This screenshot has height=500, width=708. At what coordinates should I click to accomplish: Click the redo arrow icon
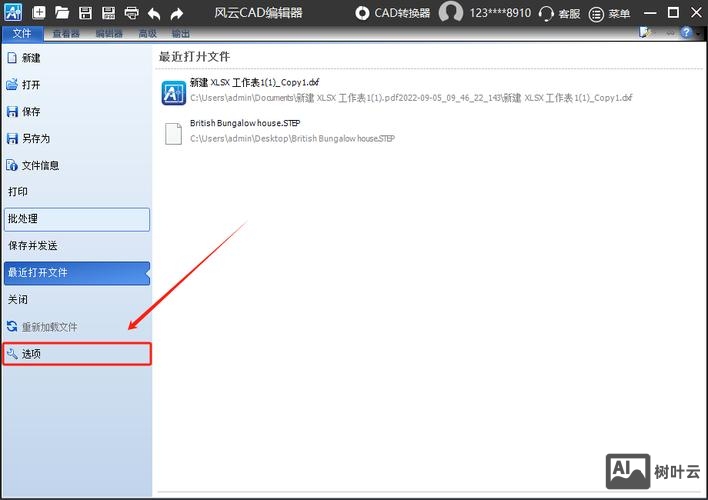pyautogui.click(x=177, y=13)
